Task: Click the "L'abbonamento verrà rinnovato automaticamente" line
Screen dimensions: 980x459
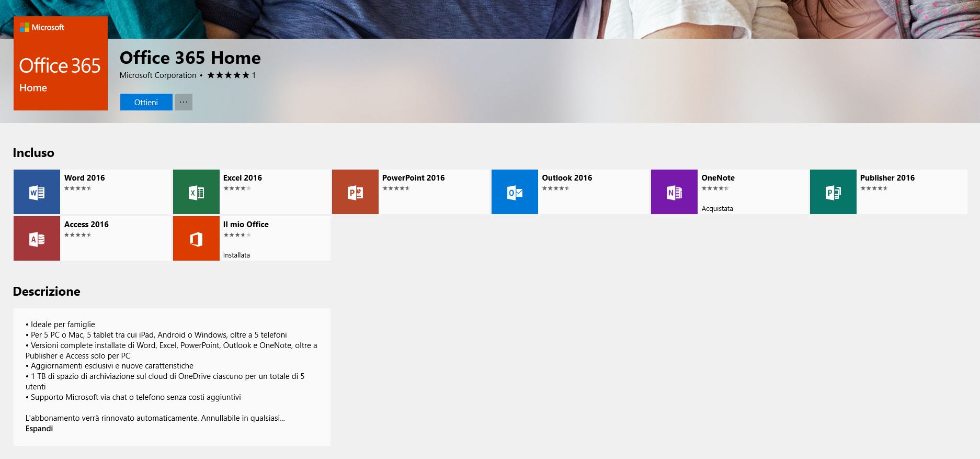Action: click(x=155, y=418)
